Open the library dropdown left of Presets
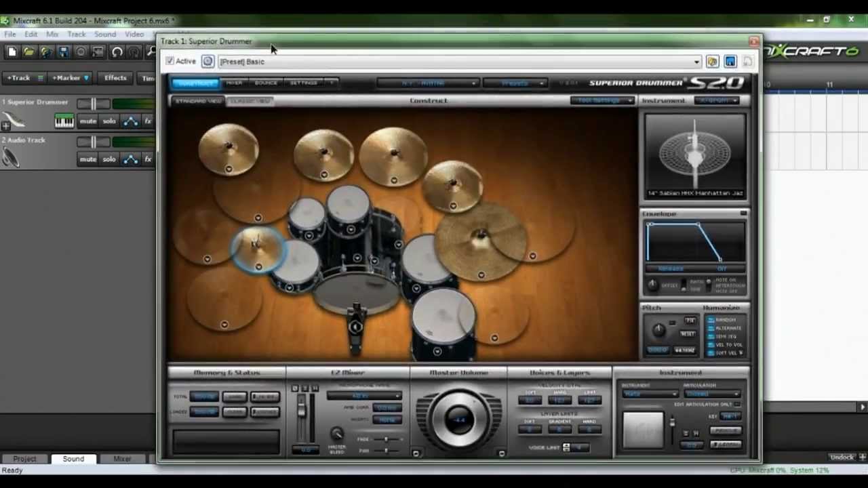 click(427, 83)
